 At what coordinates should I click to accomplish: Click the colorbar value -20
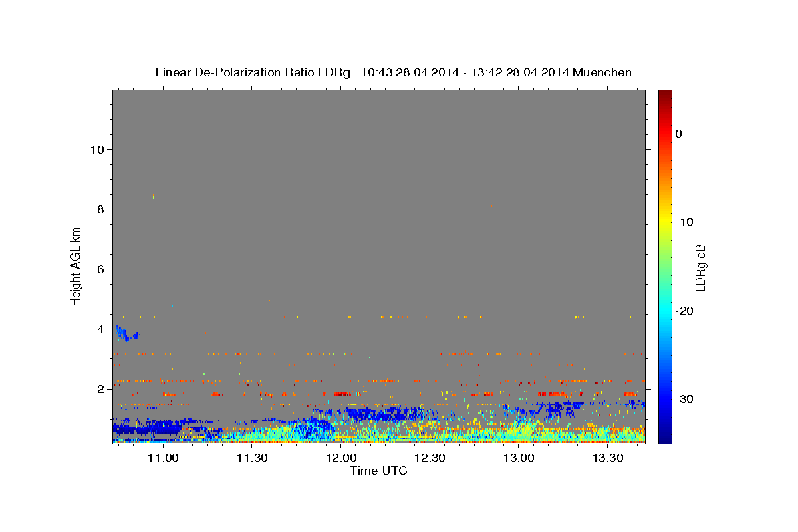point(684,311)
